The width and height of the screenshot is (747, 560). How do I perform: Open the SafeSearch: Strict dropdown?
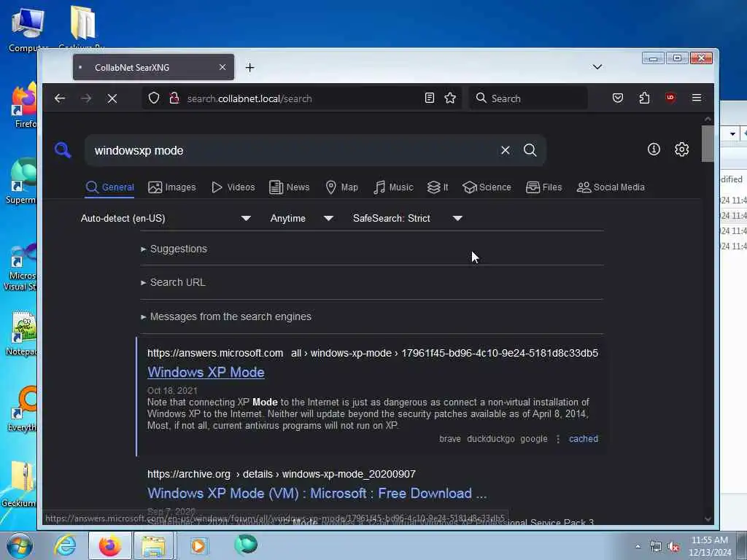[x=408, y=218]
